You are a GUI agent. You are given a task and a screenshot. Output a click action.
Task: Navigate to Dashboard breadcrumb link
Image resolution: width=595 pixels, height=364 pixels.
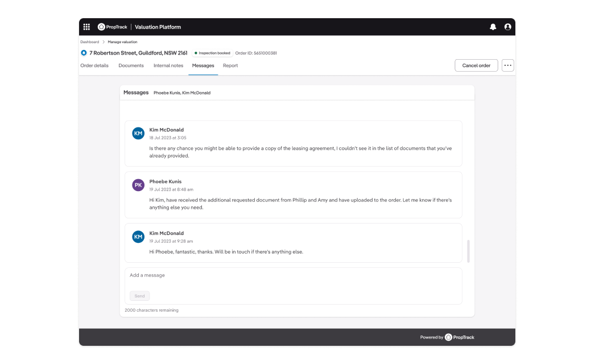pos(89,42)
